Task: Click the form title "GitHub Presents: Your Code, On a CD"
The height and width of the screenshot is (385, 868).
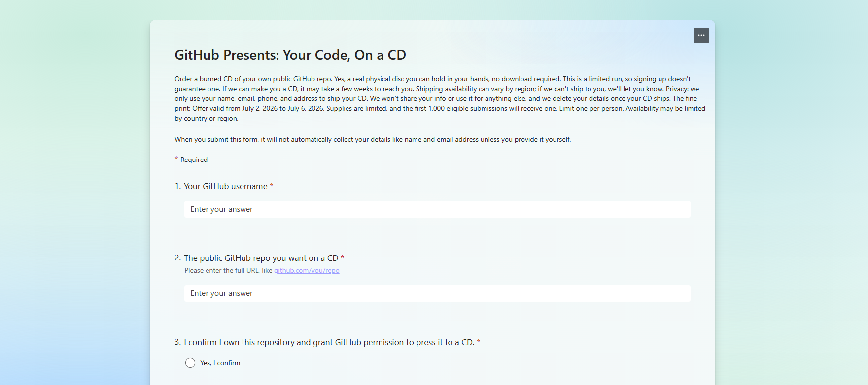Action: point(290,55)
